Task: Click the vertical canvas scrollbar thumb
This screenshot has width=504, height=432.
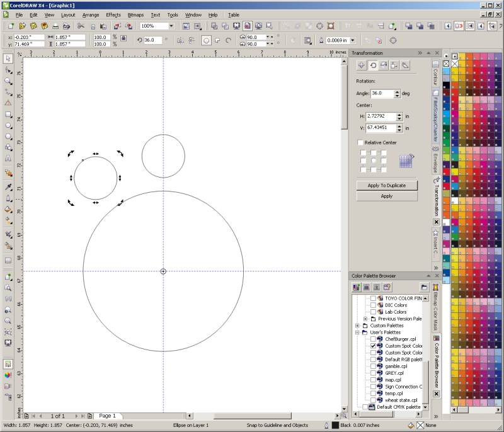Action: click(344, 97)
